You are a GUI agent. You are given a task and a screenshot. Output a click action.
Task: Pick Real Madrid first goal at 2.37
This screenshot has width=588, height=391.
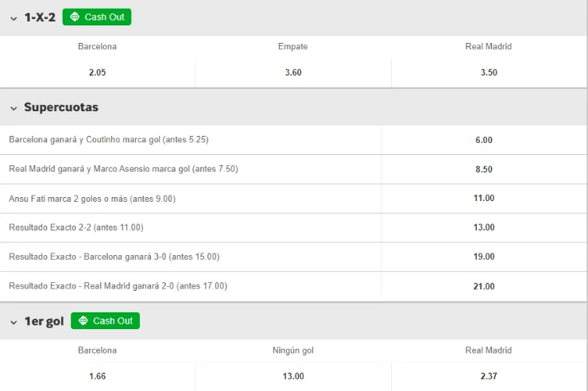pos(489,376)
